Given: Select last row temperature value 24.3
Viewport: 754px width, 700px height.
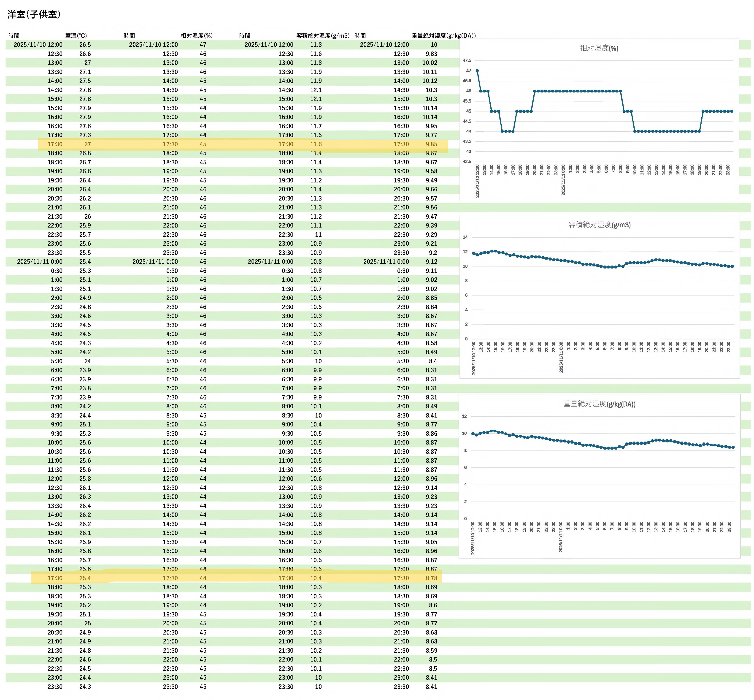Looking at the screenshot, I should (85, 687).
